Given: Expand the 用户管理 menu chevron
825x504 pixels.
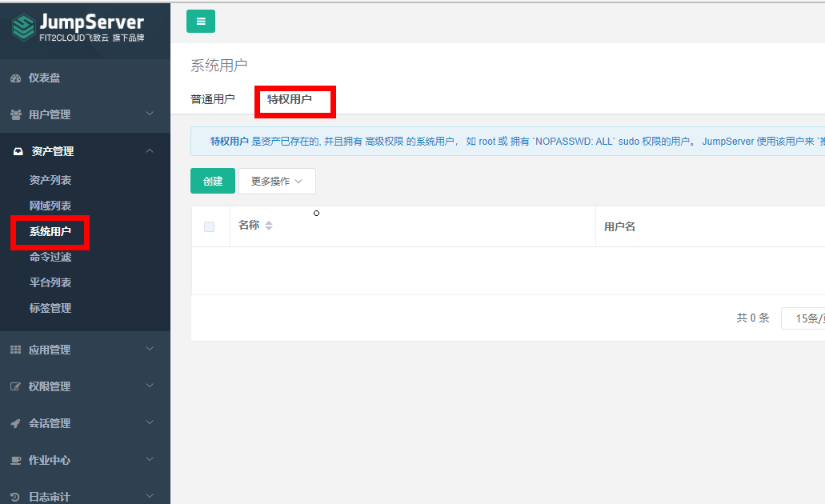Looking at the screenshot, I should (150, 114).
